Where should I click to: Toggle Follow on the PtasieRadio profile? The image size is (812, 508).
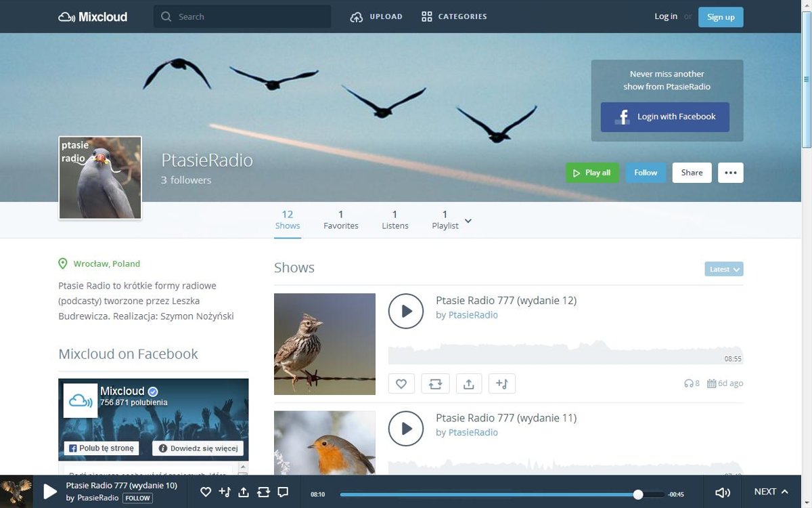pos(646,173)
